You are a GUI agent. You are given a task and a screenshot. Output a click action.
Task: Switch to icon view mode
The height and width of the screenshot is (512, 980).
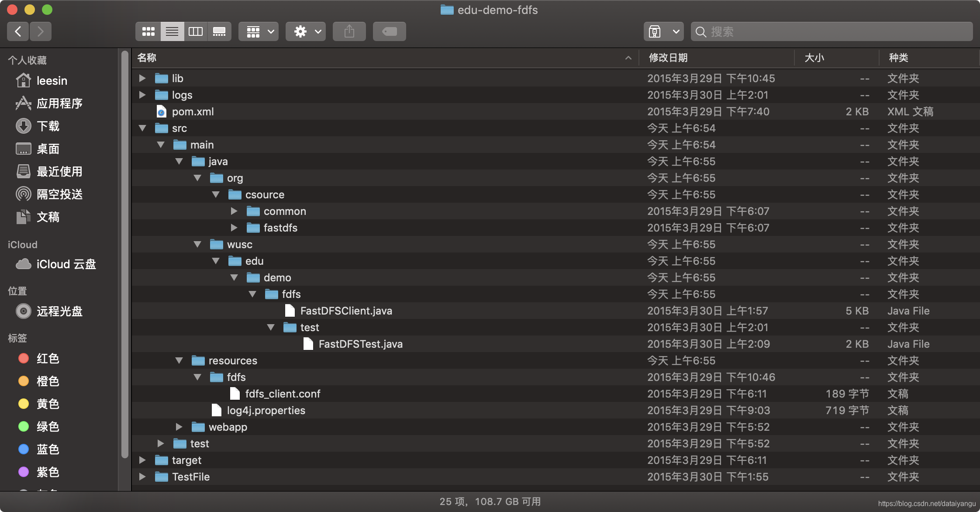point(148,31)
